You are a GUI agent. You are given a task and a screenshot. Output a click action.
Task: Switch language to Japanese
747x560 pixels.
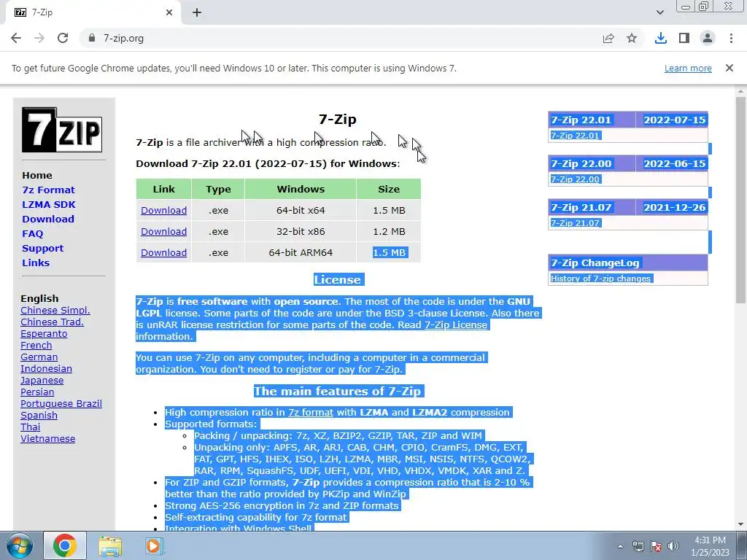[x=42, y=381]
